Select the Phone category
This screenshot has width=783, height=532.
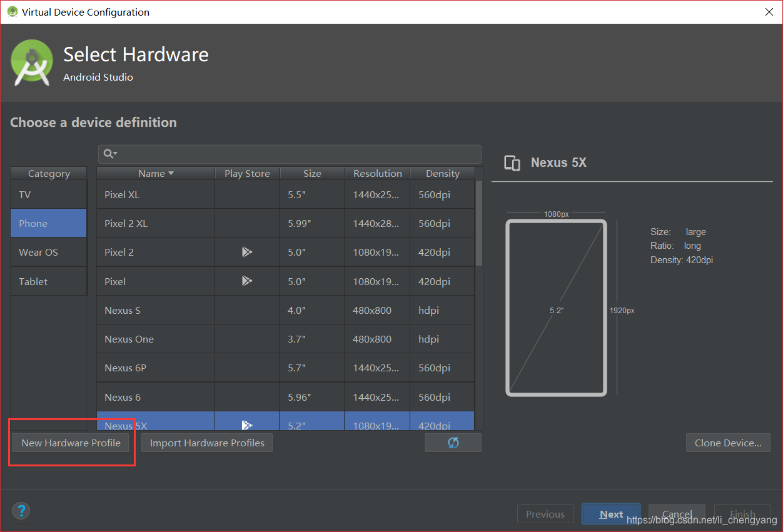(49, 223)
